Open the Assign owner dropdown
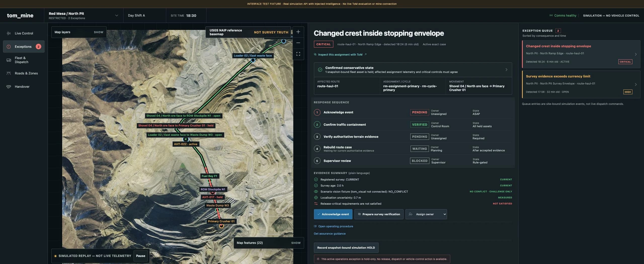644x264 pixels. pos(426,214)
